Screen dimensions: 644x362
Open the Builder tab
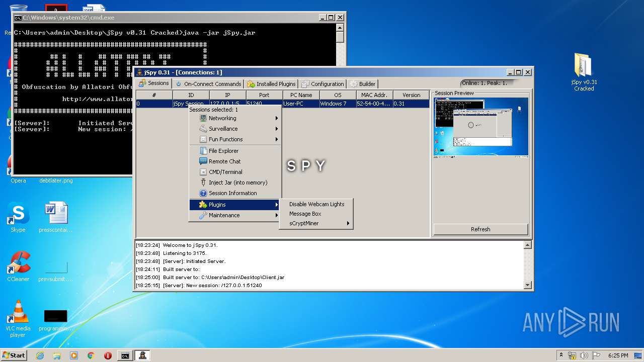coord(363,84)
